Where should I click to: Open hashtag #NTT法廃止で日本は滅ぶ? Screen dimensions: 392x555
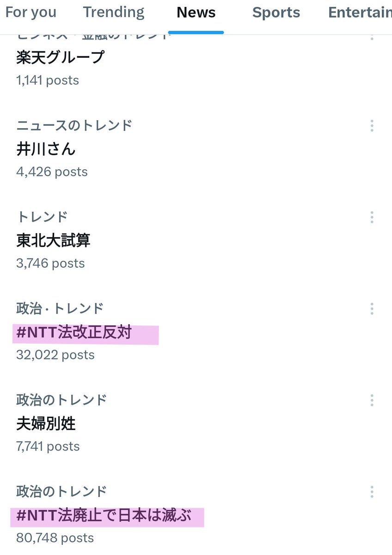[x=104, y=516]
